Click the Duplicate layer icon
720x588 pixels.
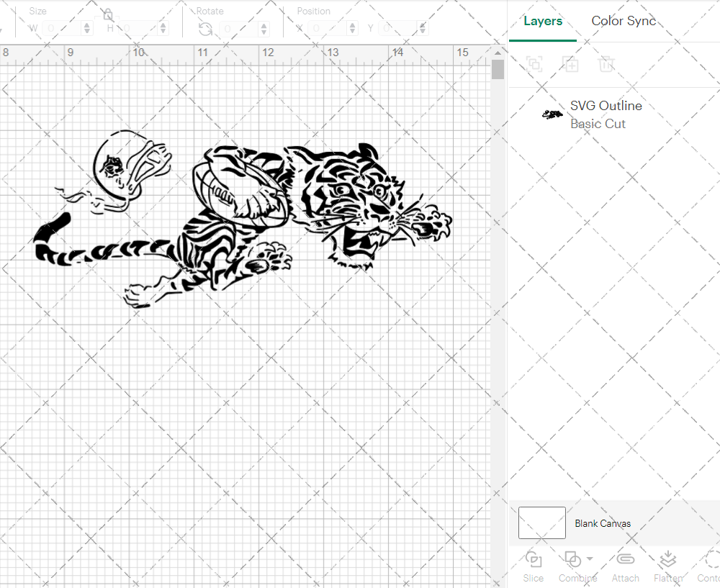(570, 64)
